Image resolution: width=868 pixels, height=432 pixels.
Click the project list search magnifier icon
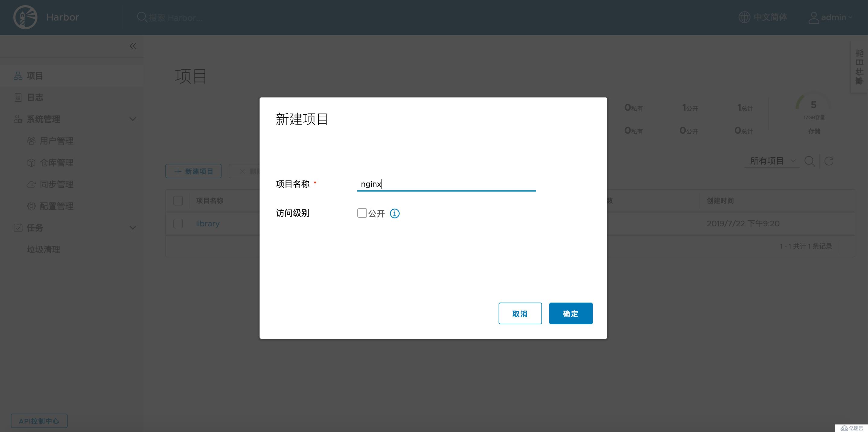coord(810,161)
